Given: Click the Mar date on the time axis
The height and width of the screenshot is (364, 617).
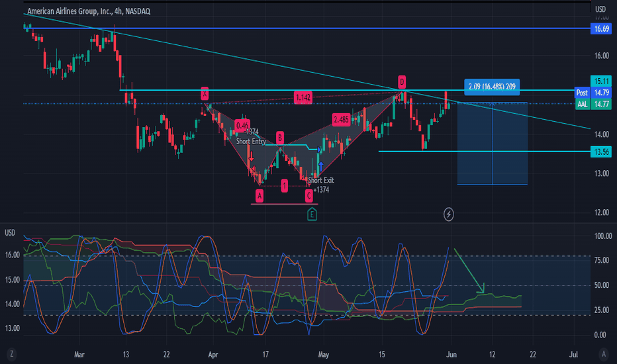Looking at the screenshot, I should click(79, 355).
